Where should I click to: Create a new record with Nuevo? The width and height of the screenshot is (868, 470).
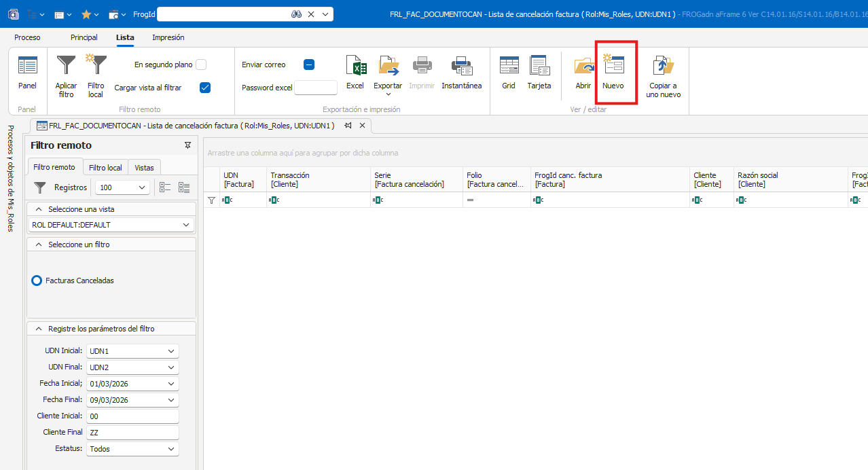click(x=613, y=66)
